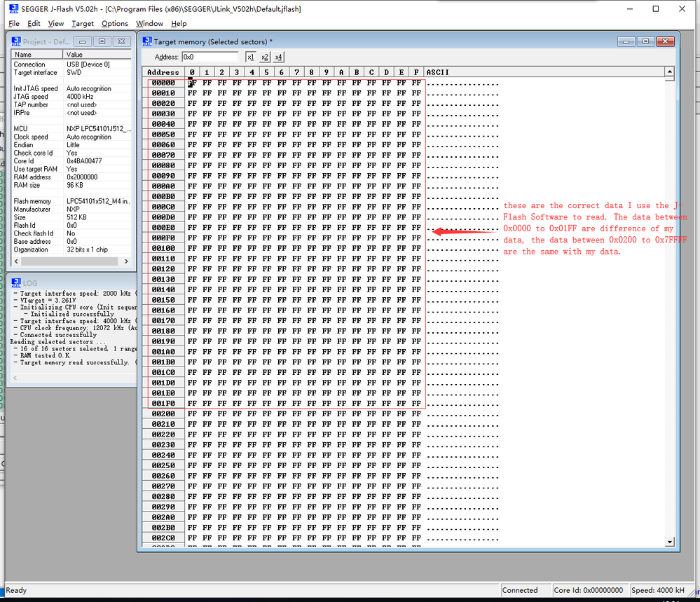Viewport: 700px width, 602px height.
Task: Close the main J-Flash window
Action: pos(682,9)
